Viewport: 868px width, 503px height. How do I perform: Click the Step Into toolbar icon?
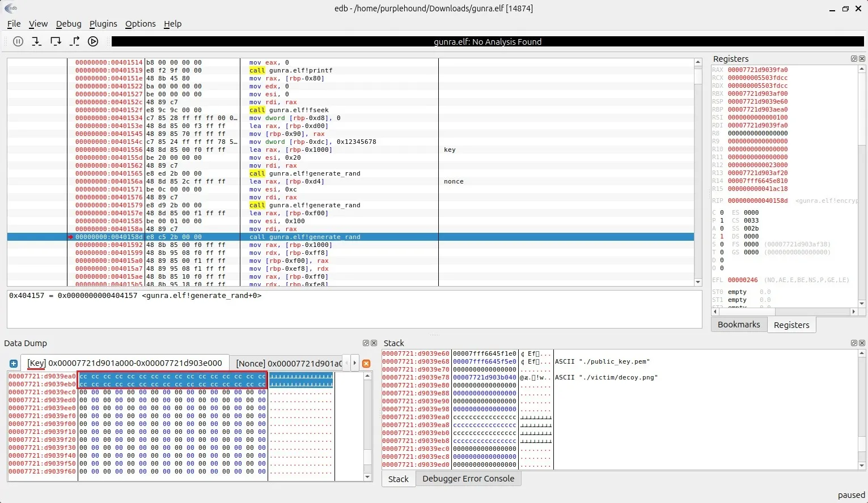point(37,41)
